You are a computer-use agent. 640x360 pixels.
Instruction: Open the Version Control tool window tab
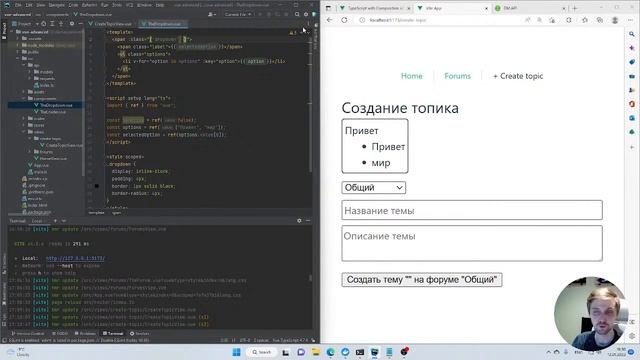27,333
